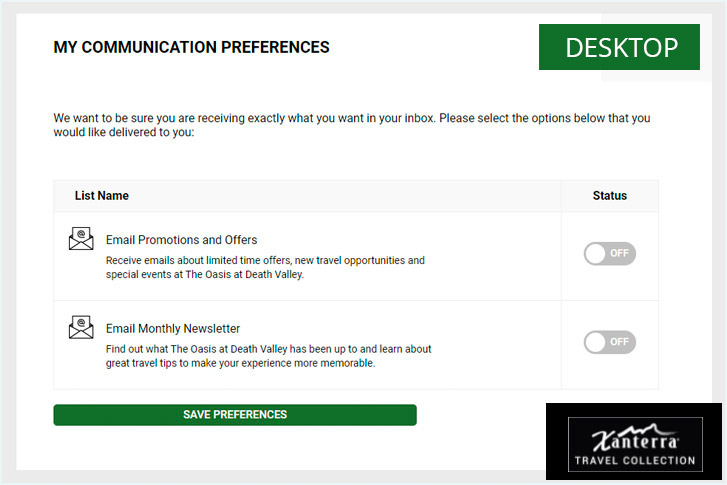Click the Save Preferences button

point(235,415)
